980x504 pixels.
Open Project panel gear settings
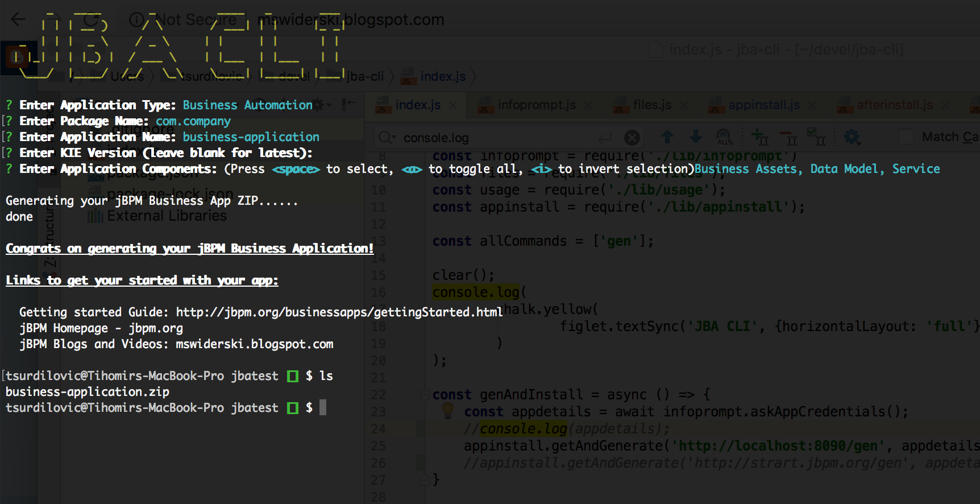coord(319,104)
